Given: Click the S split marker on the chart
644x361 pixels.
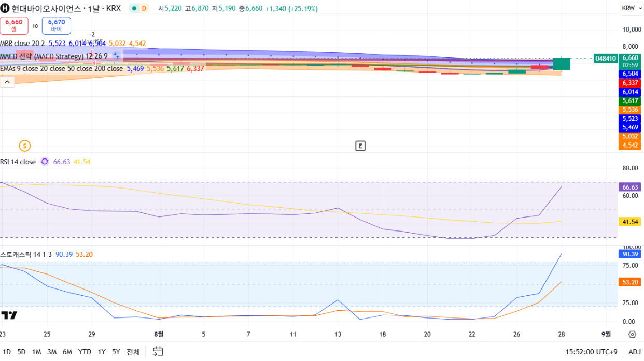Looking at the screenshot, I should [24, 146].
